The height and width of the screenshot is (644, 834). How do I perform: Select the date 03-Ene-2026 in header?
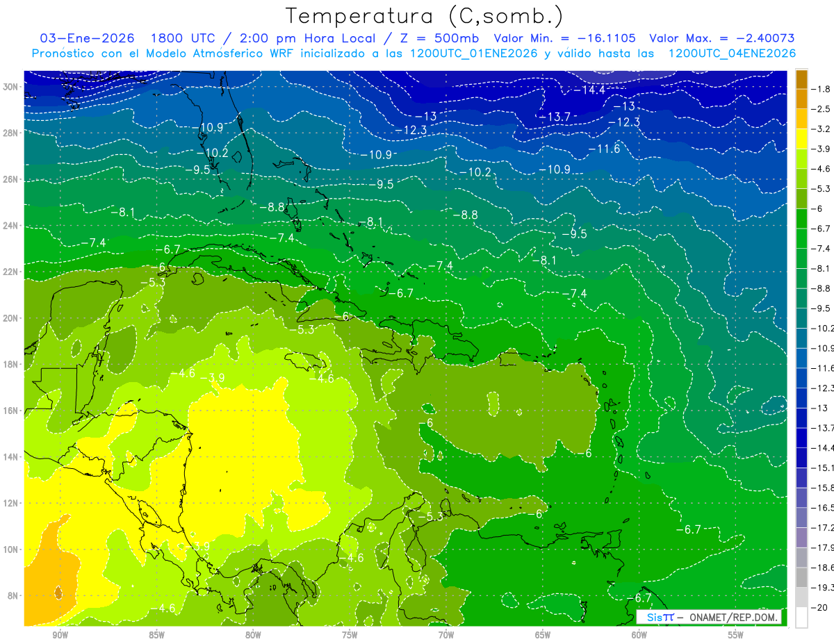coord(87,38)
